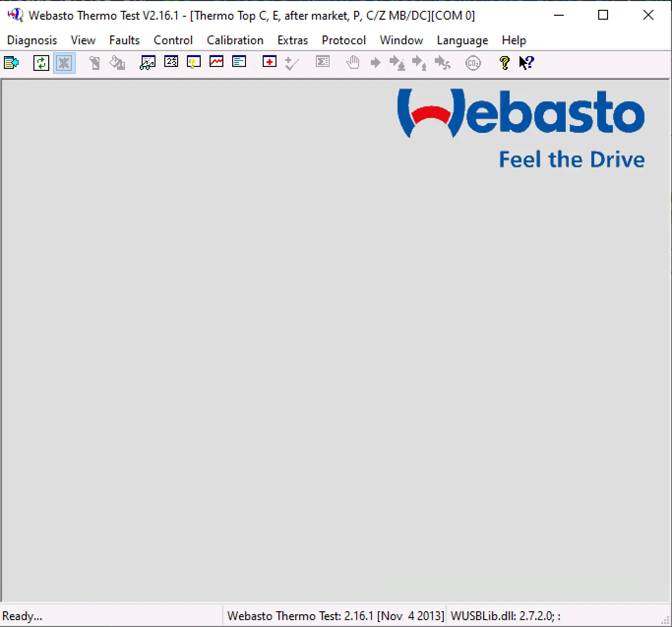Click the yellow Help question mark icon
This screenshot has height=627, width=672.
(503, 63)
